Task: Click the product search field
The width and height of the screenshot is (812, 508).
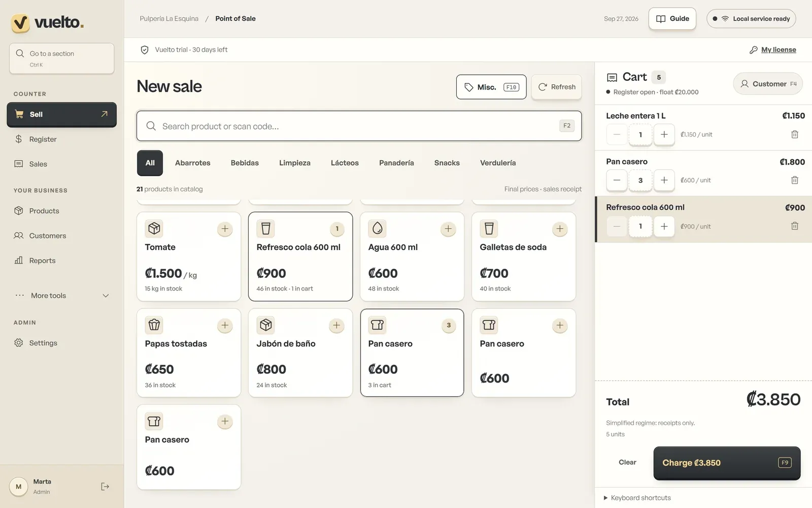Action: [x=359, y=126]
